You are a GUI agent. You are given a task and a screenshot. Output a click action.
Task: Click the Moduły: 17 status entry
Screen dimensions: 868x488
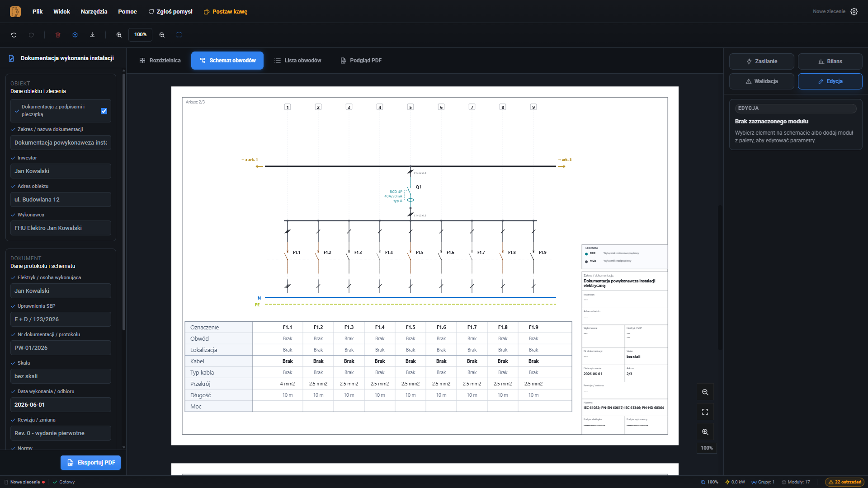(796, 482)
